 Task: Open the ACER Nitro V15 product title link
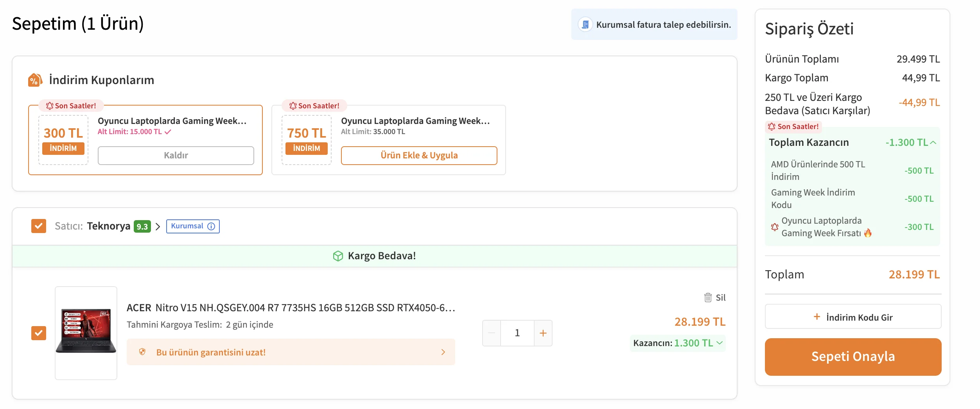291,308
